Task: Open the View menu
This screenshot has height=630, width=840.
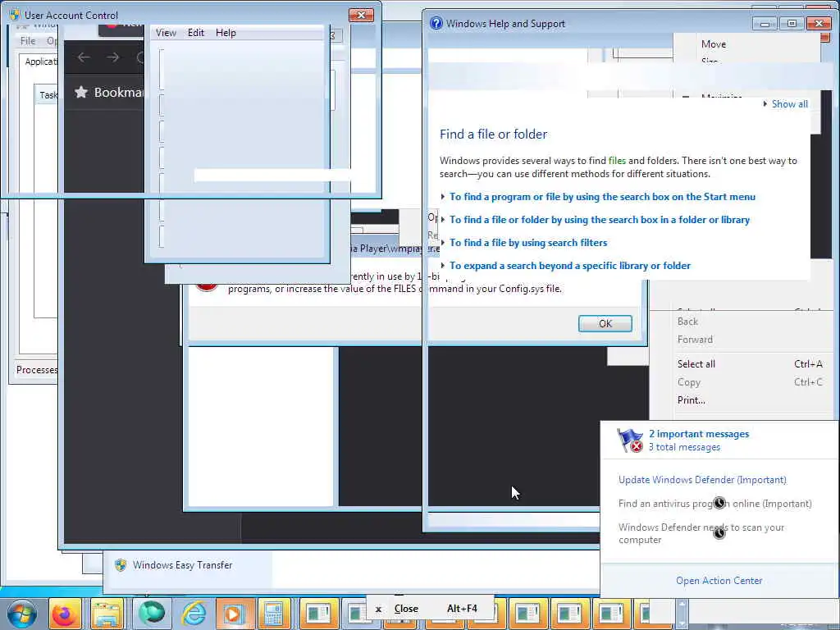Action: pyautogui.click(x=166, y=33)
